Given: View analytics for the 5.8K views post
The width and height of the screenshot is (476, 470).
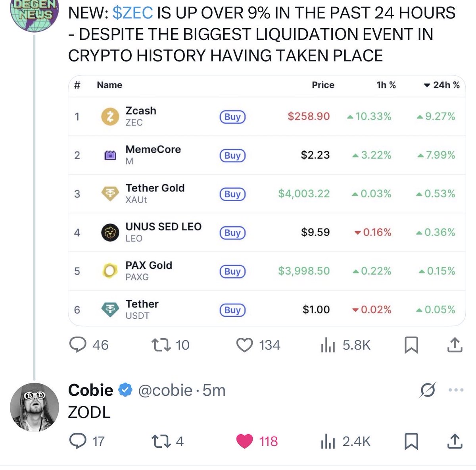Looking at the screenshot, I should (328, 345).
